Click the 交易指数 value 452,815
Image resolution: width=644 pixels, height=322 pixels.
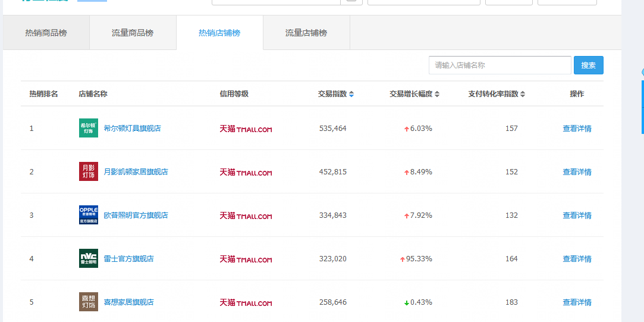332,172
